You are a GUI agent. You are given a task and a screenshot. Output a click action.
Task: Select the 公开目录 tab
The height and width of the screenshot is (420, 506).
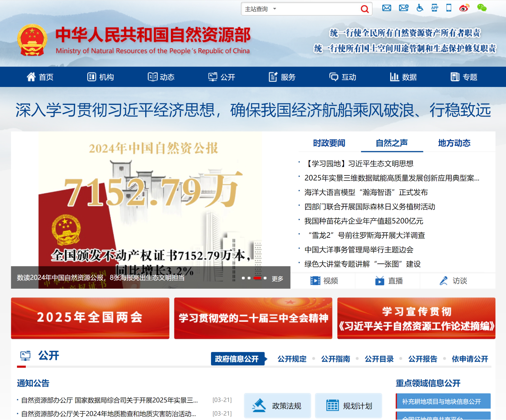379,359
